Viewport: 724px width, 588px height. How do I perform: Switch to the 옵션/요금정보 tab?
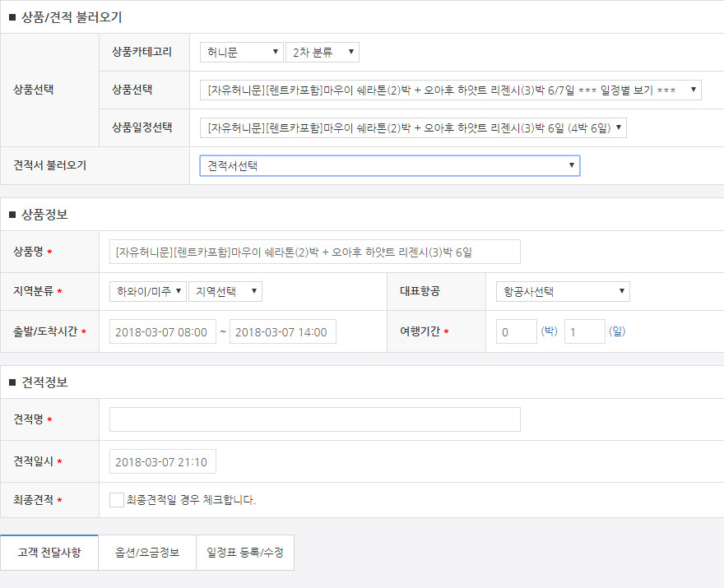click(x=147, y=553)
